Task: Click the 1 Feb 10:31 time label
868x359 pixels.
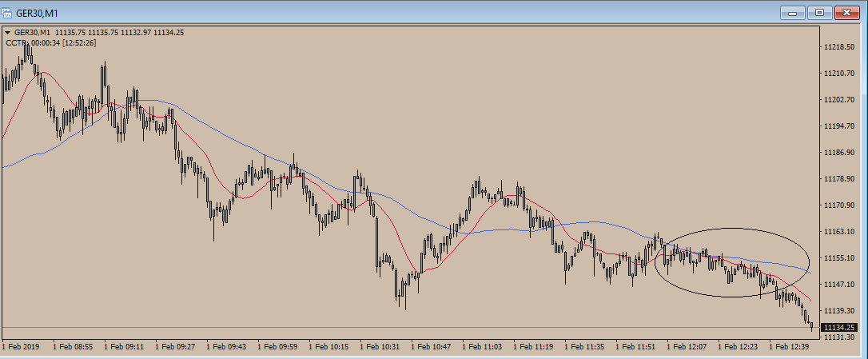Action: [x=380, y=347]
